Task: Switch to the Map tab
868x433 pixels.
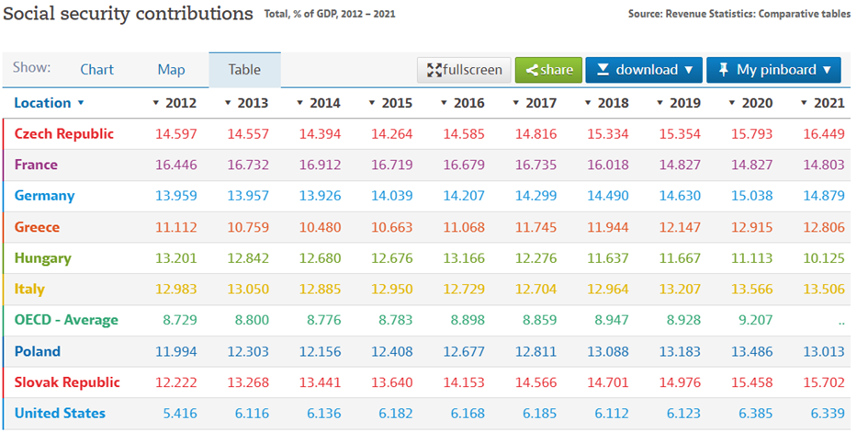Action: (x=171, y=70)
